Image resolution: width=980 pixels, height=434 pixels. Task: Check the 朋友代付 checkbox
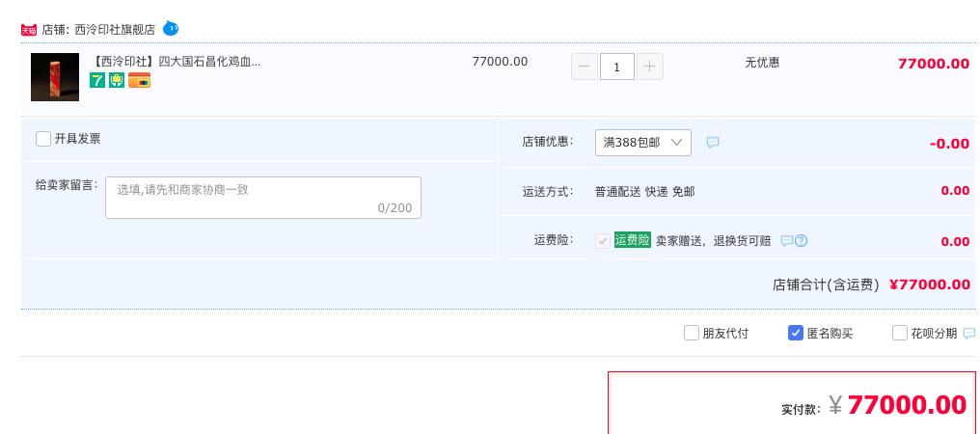click(692, 334)
